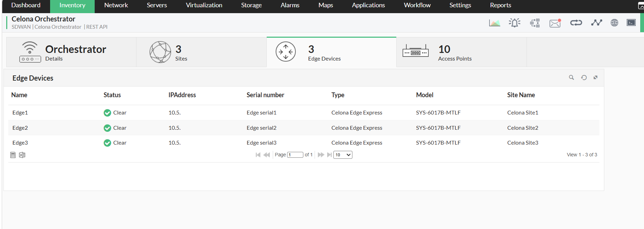
Task: Open the terminal console icon
Action: [x=631, y=23]
